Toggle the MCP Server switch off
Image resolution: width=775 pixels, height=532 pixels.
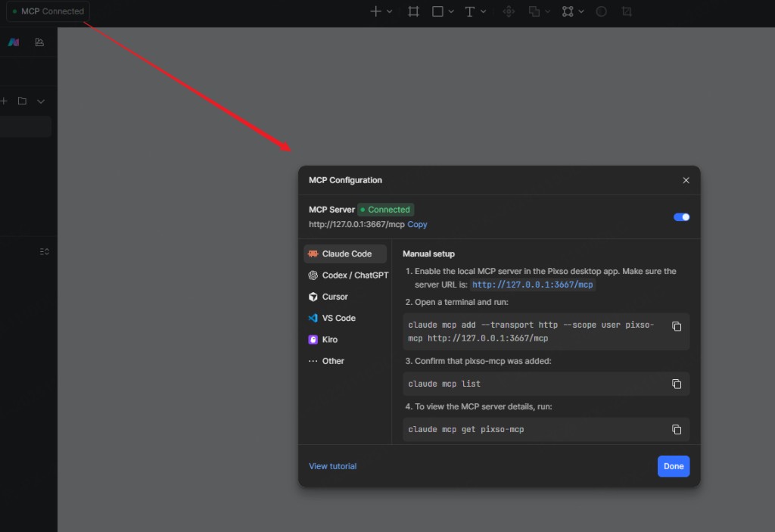pos(682,217)
